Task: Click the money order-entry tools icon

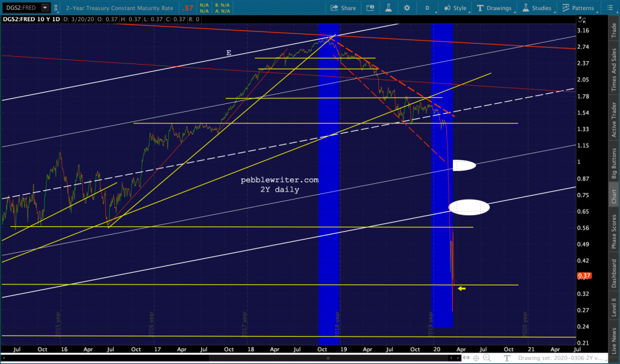Action: point(370,8)
